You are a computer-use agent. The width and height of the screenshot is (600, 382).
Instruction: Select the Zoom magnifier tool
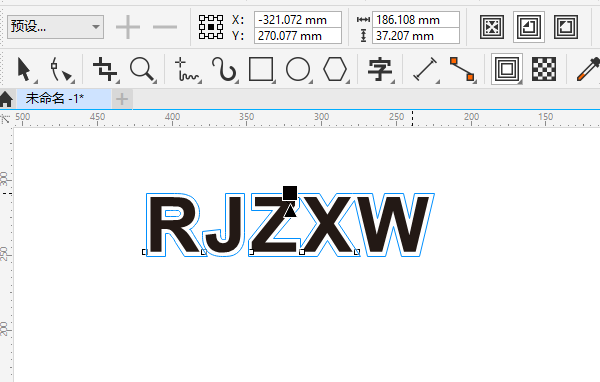point(142,69)
